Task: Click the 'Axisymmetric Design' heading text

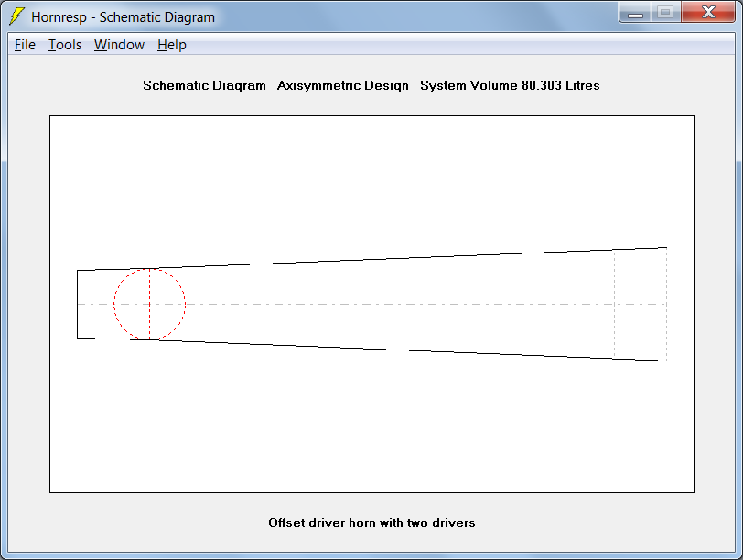Action: coord(342,85)
